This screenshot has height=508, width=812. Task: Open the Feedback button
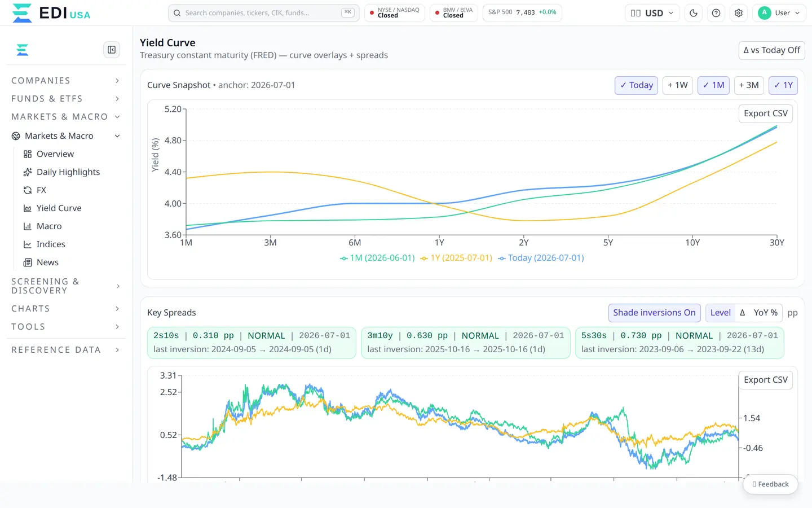[x=770, y=484]
